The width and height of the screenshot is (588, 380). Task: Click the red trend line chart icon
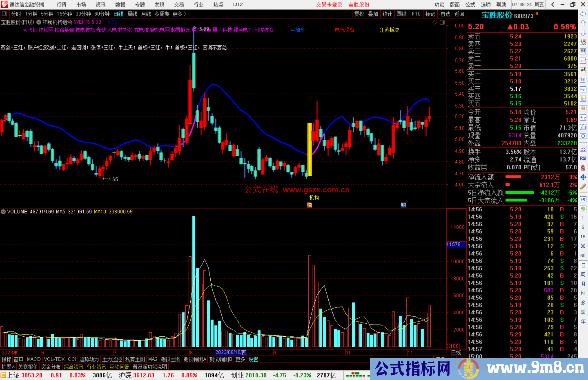(x=583, y=61)
